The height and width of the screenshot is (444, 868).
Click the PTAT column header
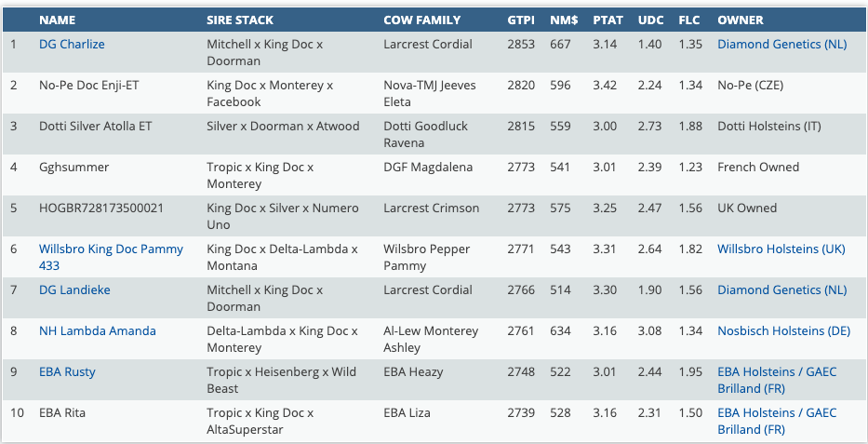pyautogui.click(x=608, y=20)
